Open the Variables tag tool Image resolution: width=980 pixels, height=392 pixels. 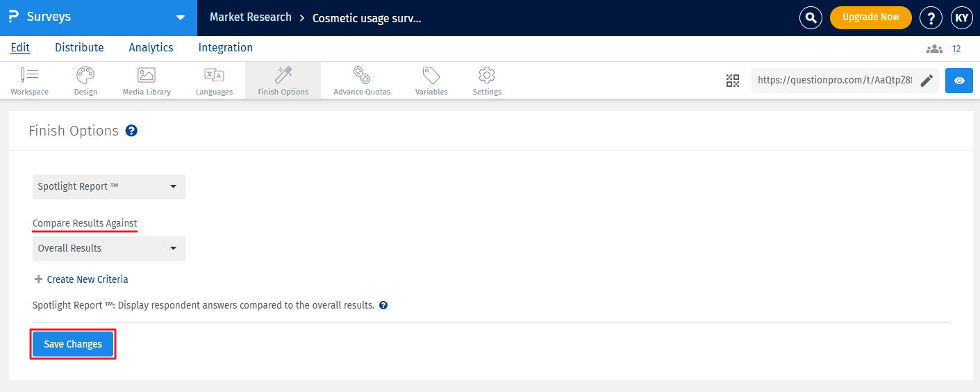point(431,81)
